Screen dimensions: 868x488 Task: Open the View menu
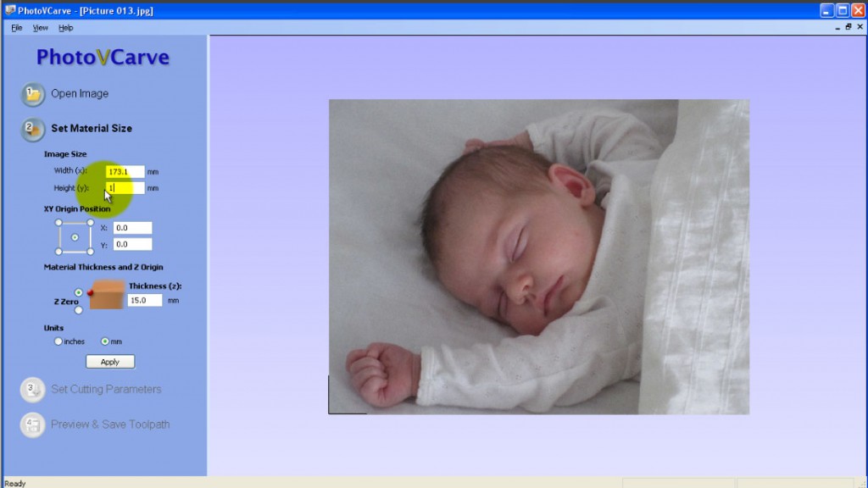click(x=41, y=28)
